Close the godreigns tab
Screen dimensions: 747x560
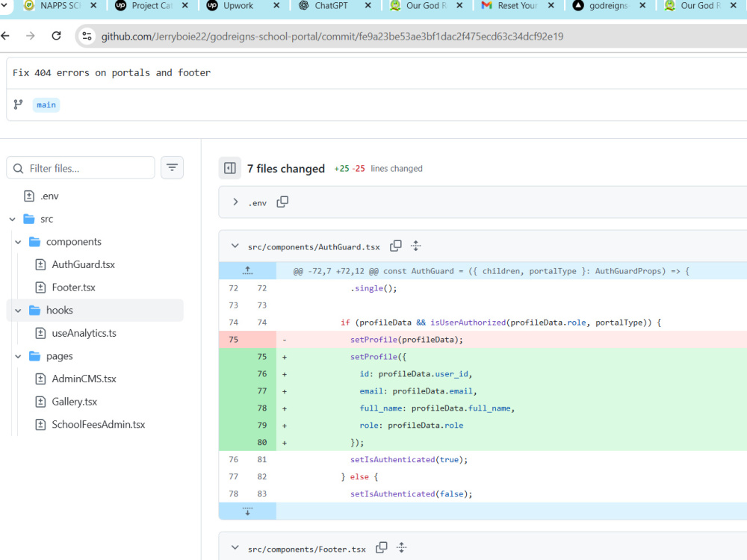coord(642,6)
